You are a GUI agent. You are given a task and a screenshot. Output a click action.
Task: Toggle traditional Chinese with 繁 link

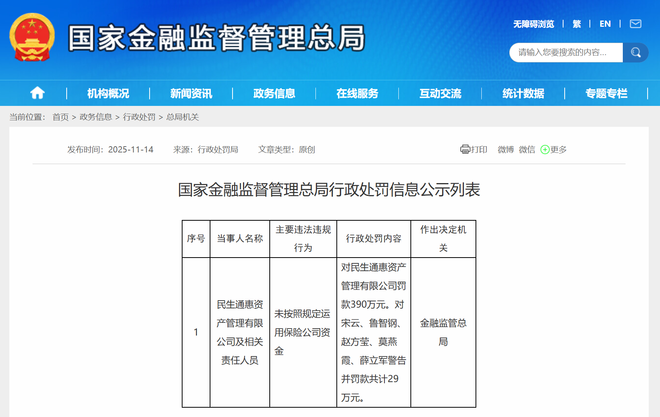576,23
